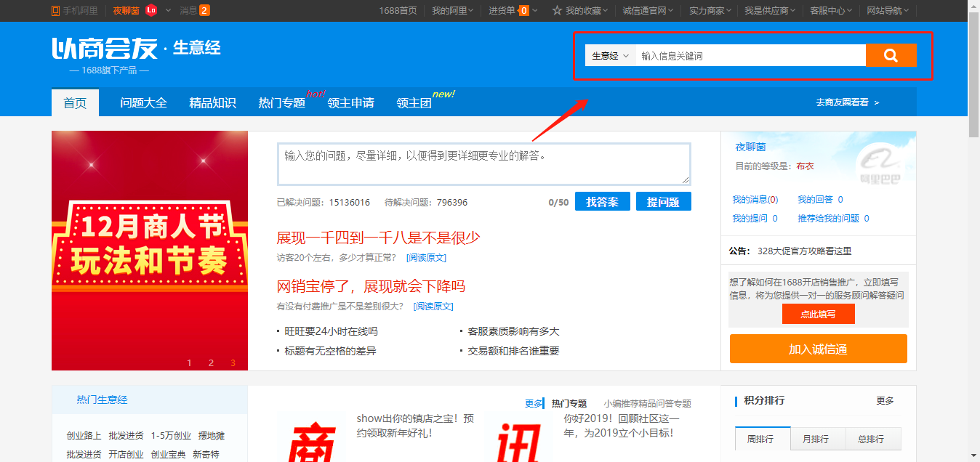The width and height of the screenshot is (980, 462).
Task: Open the 热门专题 navigation tab
Action: (x=281, y=102)
